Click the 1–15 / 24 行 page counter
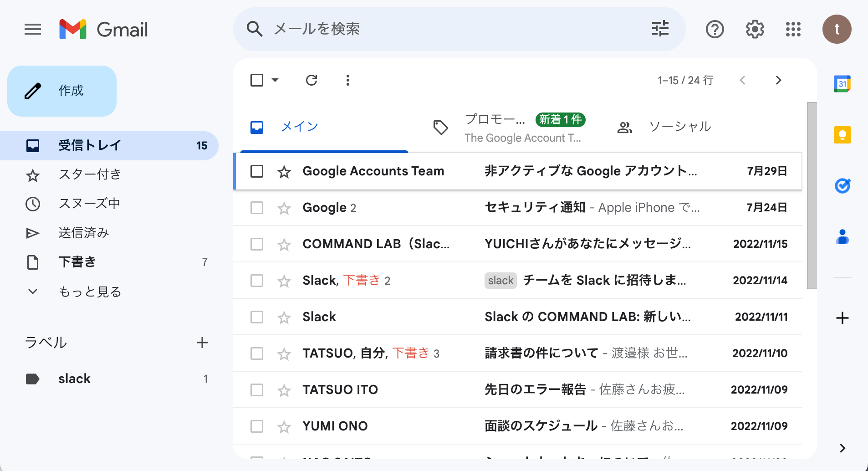868x471 pixels. (x=685, y=81)
